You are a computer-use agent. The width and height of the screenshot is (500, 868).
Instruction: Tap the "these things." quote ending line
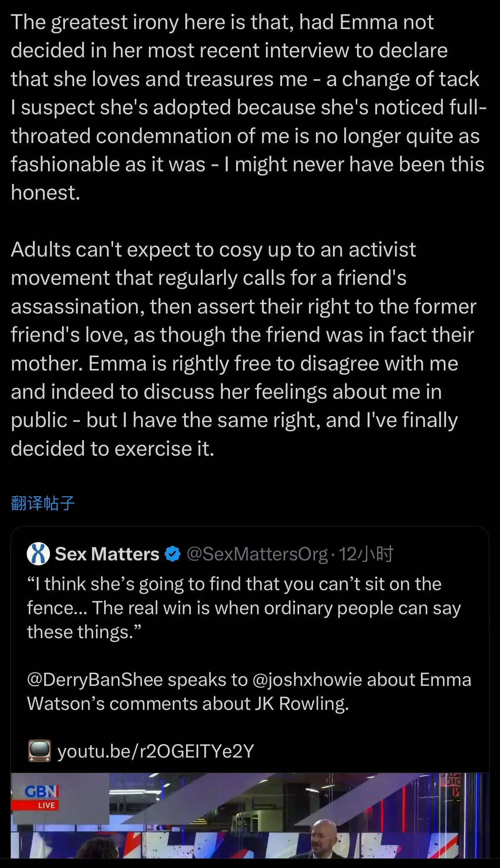click(84, 632)
